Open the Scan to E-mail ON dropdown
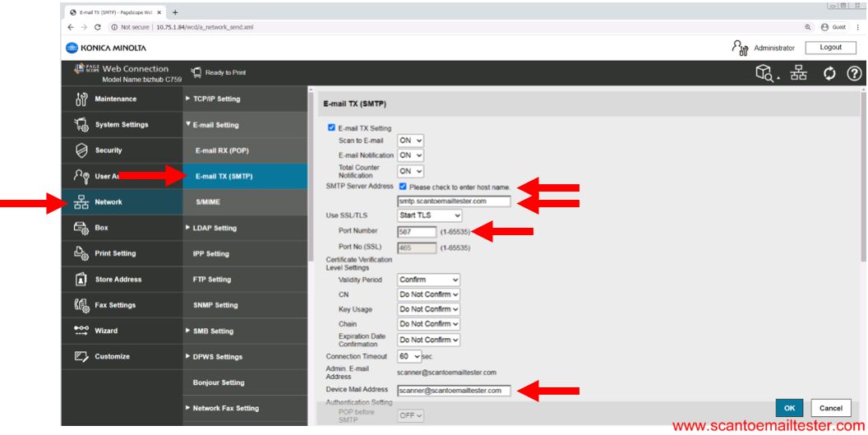 [410, 141]
